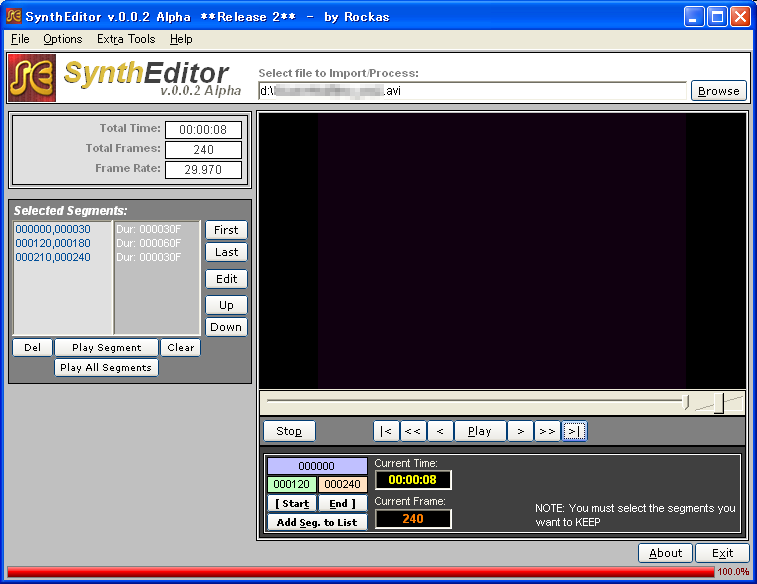Browse for a file to import
The width and height of the screenshot is (757, 584).
click(x=718, y=91)
